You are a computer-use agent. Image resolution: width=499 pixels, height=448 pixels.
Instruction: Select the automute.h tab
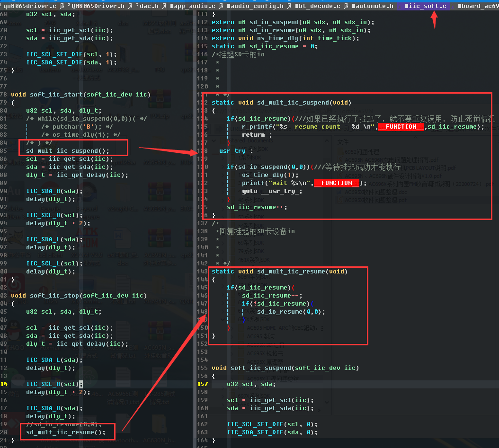(x=372, y=6)
